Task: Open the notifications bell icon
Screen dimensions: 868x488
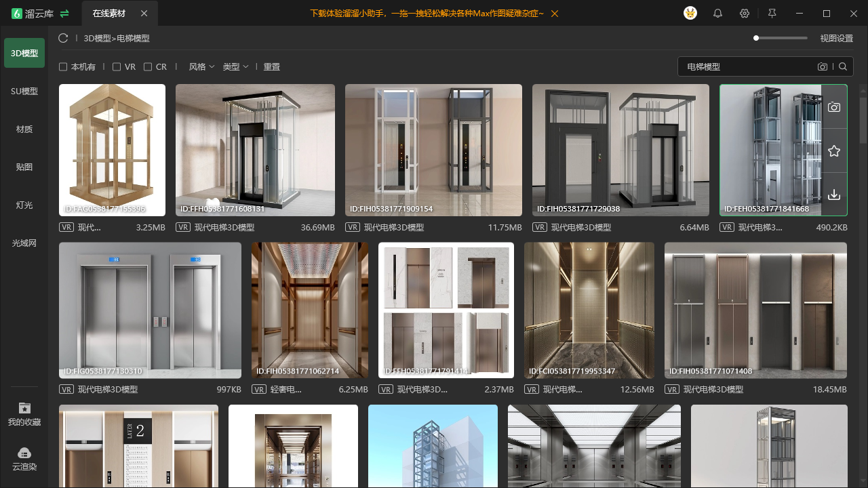Action: [717, 14]
